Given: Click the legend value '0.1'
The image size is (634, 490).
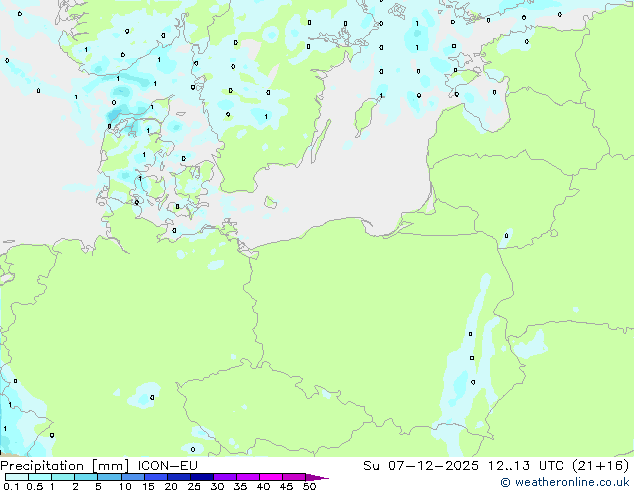Looking at the screenshot, I should (11, 486).
